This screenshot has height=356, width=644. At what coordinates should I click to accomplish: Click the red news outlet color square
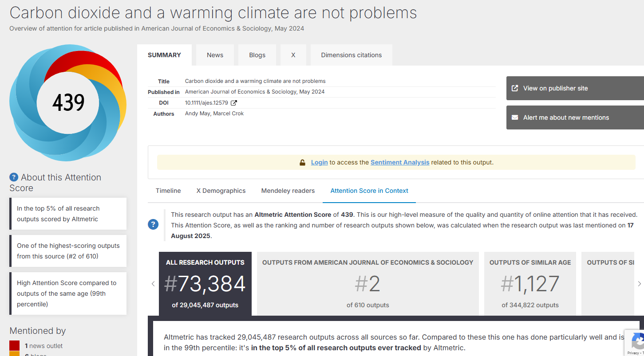point(14,345)
